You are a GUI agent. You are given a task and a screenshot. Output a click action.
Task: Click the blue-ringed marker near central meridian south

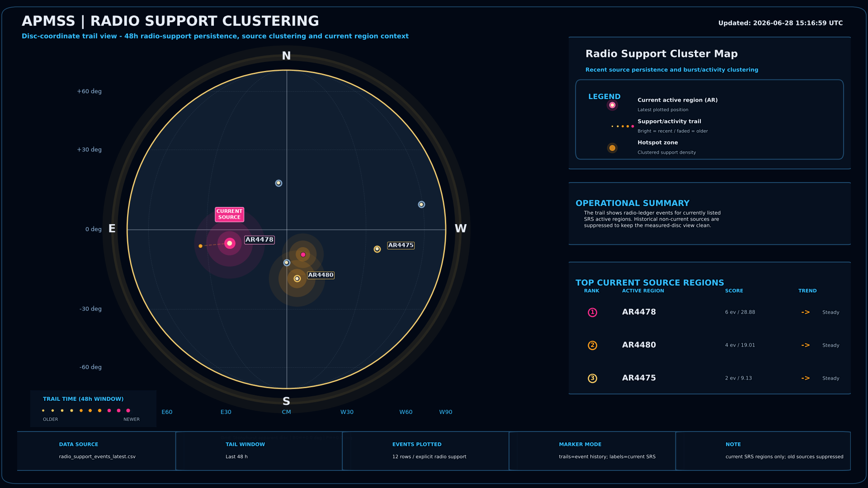[x=287, y=263]
